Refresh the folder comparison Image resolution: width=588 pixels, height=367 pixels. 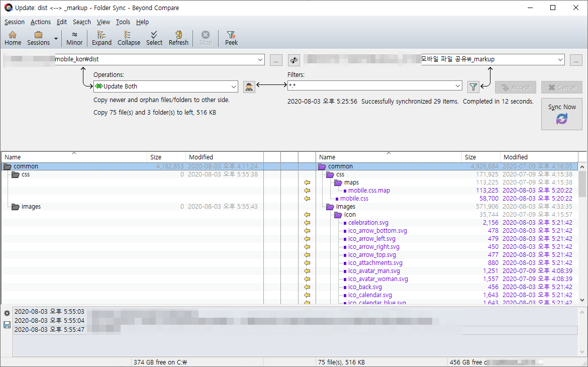click(x=178, y=38)
